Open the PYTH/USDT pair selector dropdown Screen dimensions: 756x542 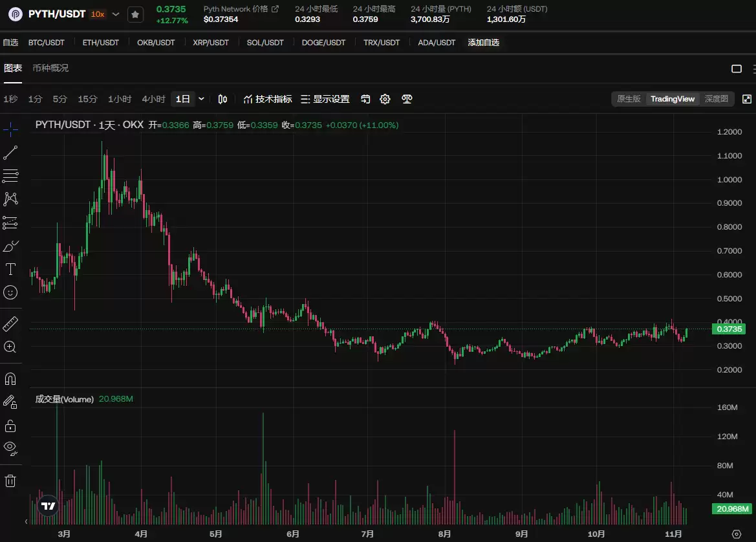pyautogui.click(x=115, y=14)
